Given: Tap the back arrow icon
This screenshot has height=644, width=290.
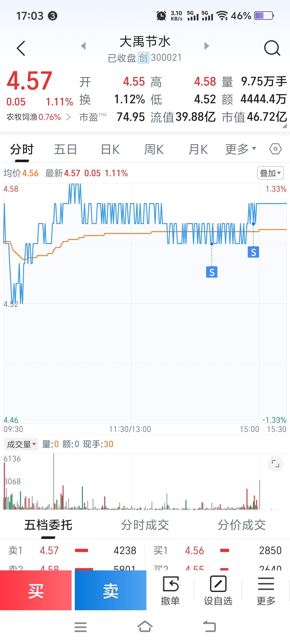Looking at the screenshot, I should pos(21,48).
